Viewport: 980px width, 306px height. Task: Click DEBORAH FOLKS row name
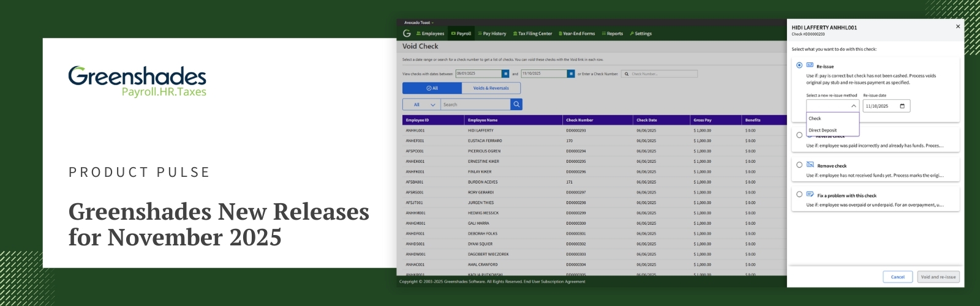coord(482,234)
